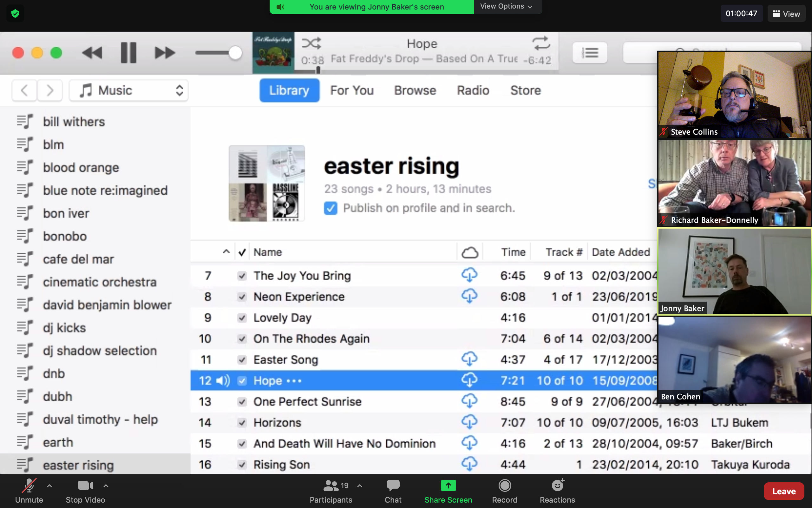Uncheck the Hope song checkbox
Screen dimensions: 812x508
click(x=242, y=381)
